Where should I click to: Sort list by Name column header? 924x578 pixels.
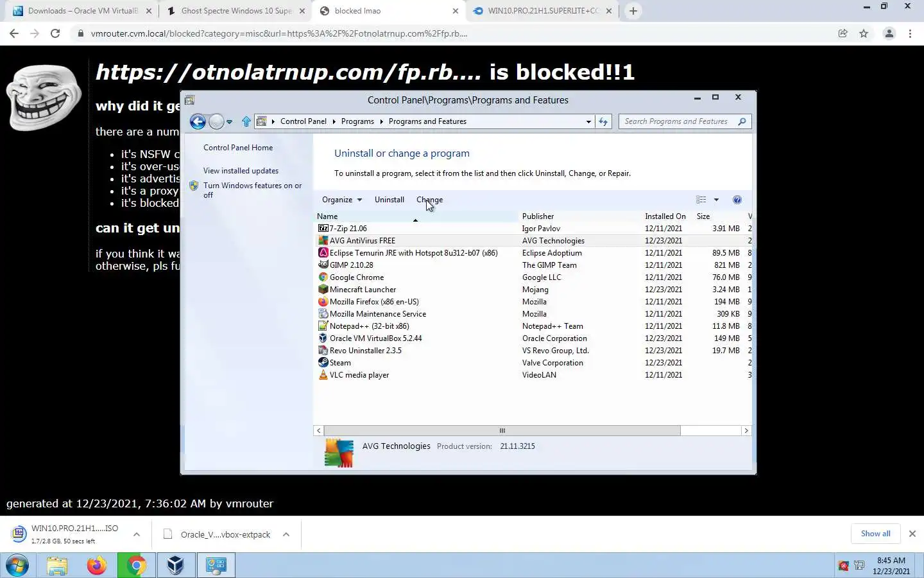[416, 216]
